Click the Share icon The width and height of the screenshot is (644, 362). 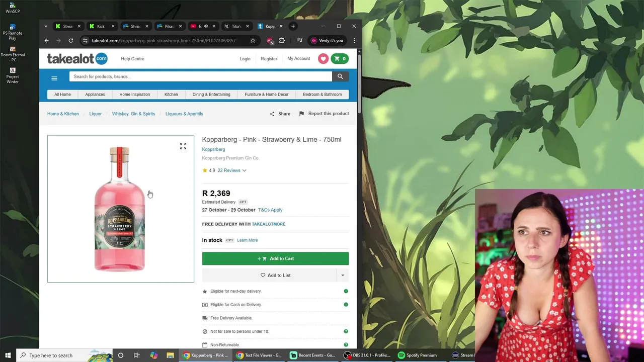pyautogui.click(x=272, y=114)
